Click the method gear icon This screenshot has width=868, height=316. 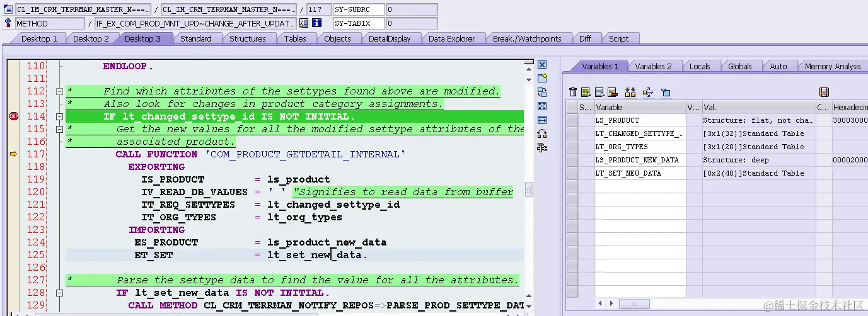(x=8, y=23)
